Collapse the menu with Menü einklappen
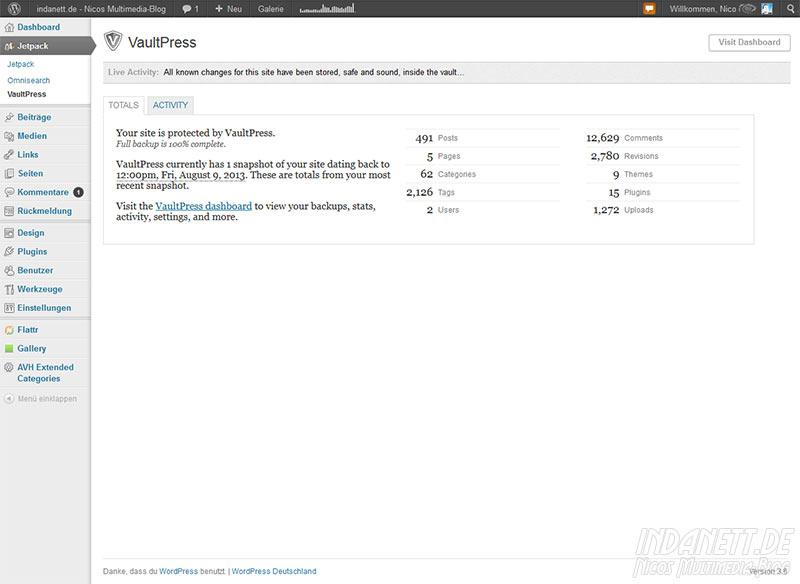 pyautogui.click(x=40, y=398)
